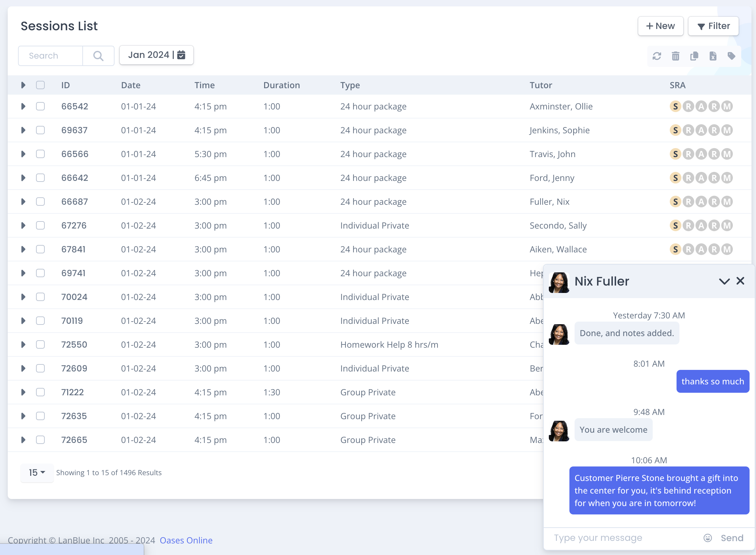Check the box for session 70024
The width and height of the screenshot is (756, 555).
point(40,297)
